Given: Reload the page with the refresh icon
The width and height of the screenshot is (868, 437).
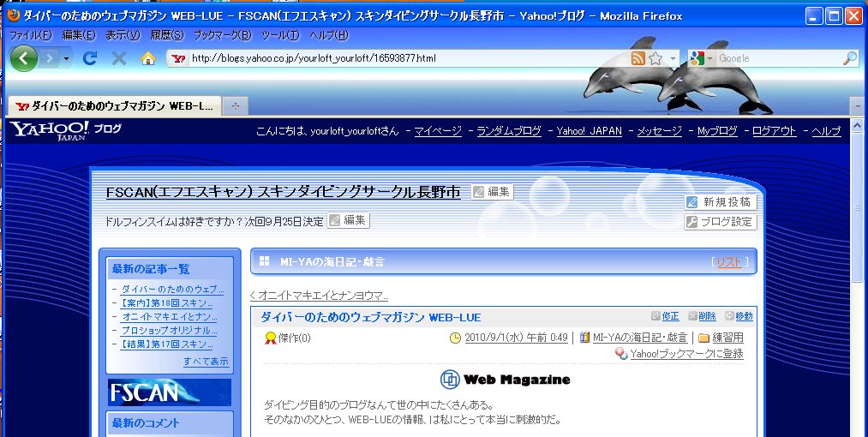Looking at the screenshot, I should pyautogui.click(x=89, y=58).
